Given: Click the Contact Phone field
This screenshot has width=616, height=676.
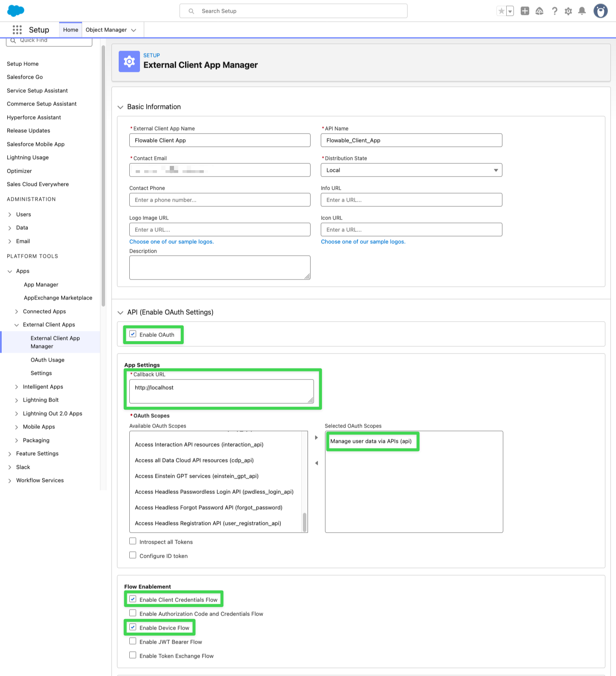Looking at the screenshot, I should coord(220,200).
